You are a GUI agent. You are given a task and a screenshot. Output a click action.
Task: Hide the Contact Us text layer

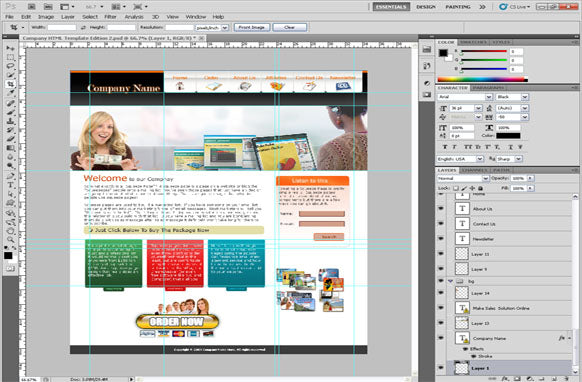tap(441, 224)
